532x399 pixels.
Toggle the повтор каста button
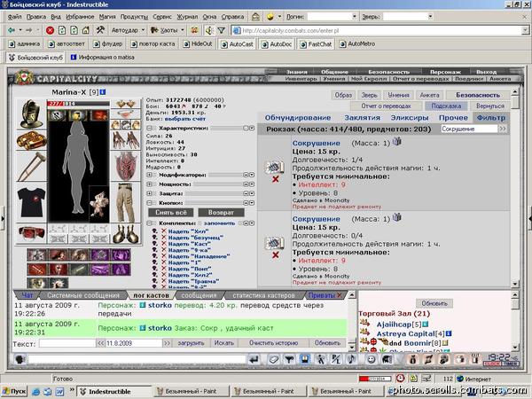coord(153,43)
